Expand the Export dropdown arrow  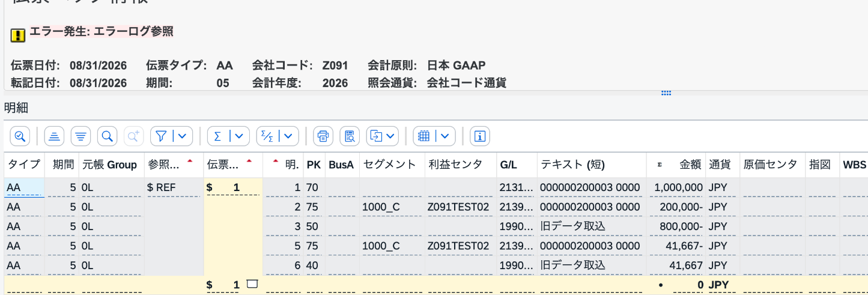click(392, 136)
